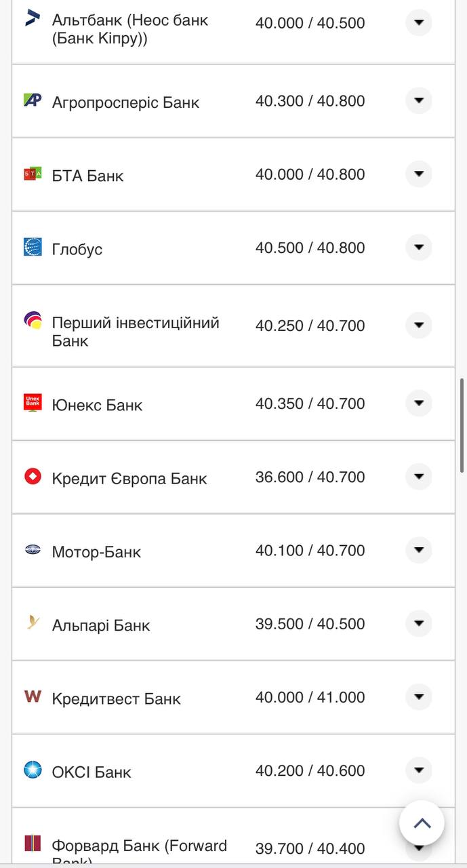Viewport: 467px width, 868px height.
Task: Click the ОКСІ Банк blue logo
Action: pyautogui.click(x=33, y=770)
